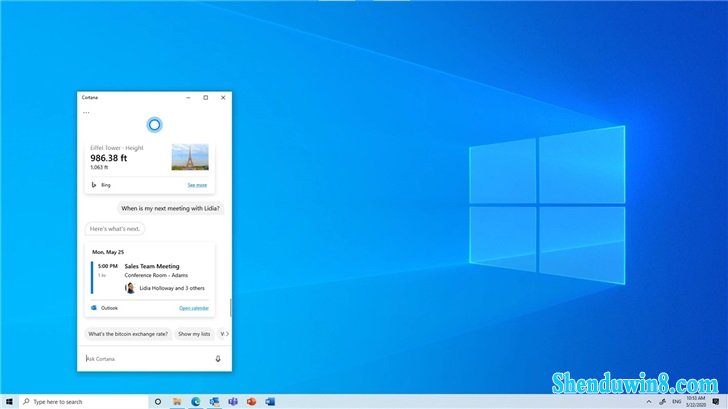Click the Cortana listening circle icon

155,125
